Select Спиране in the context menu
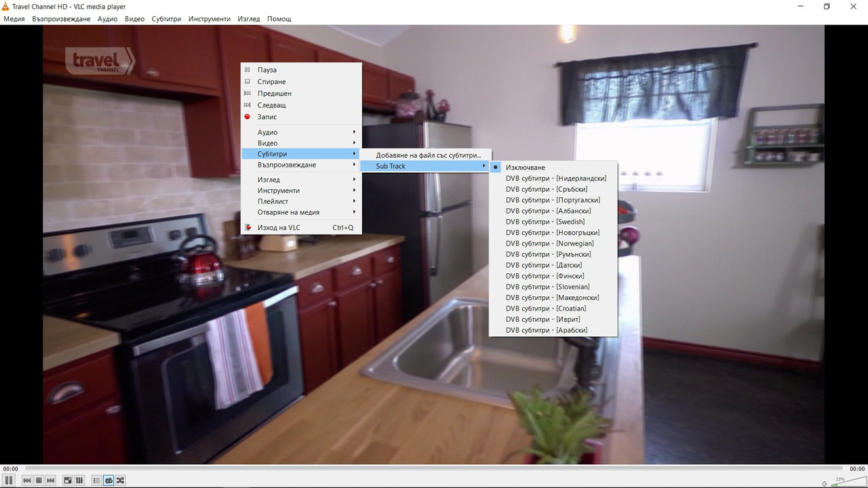 click(x=301, y=81)
